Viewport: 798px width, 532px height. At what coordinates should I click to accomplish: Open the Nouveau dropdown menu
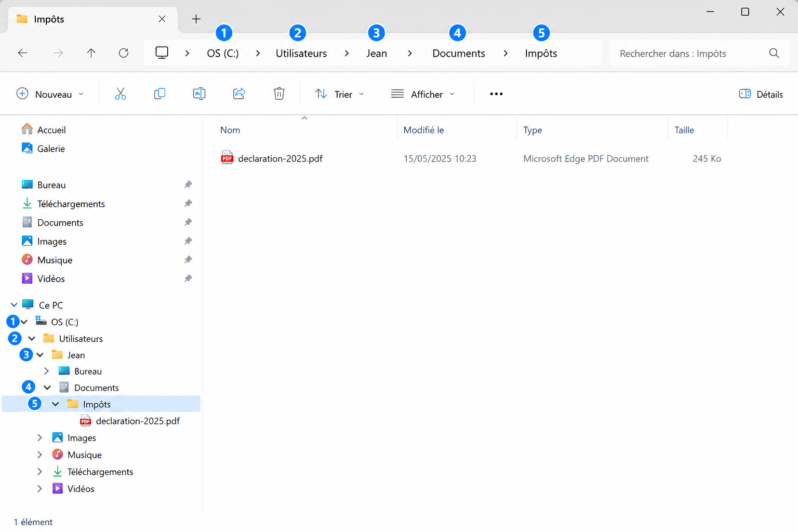click(50, 94)
